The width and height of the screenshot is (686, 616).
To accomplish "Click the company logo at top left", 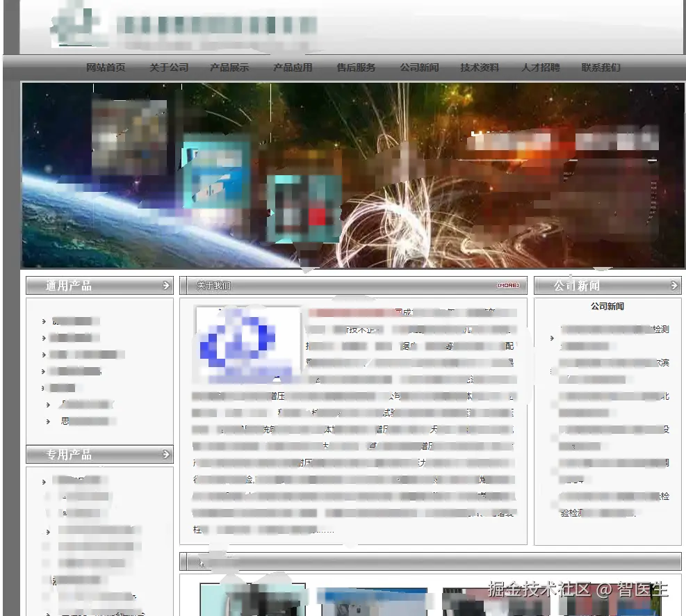I will [78, 26].
